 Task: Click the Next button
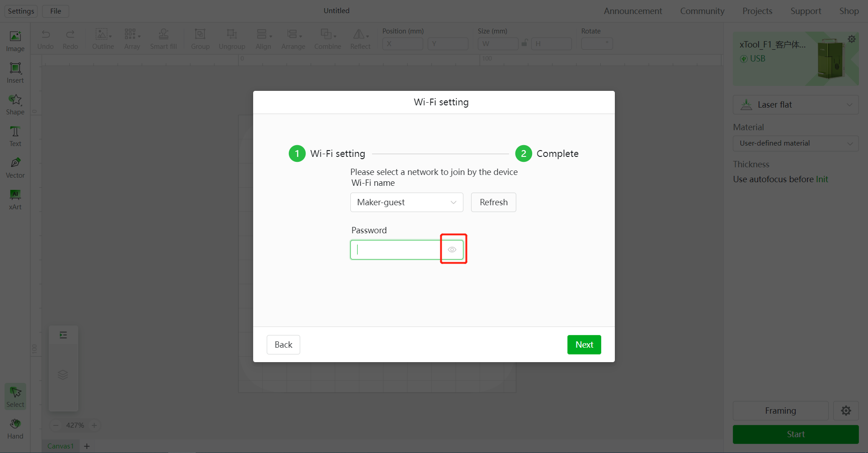(584, 344)
